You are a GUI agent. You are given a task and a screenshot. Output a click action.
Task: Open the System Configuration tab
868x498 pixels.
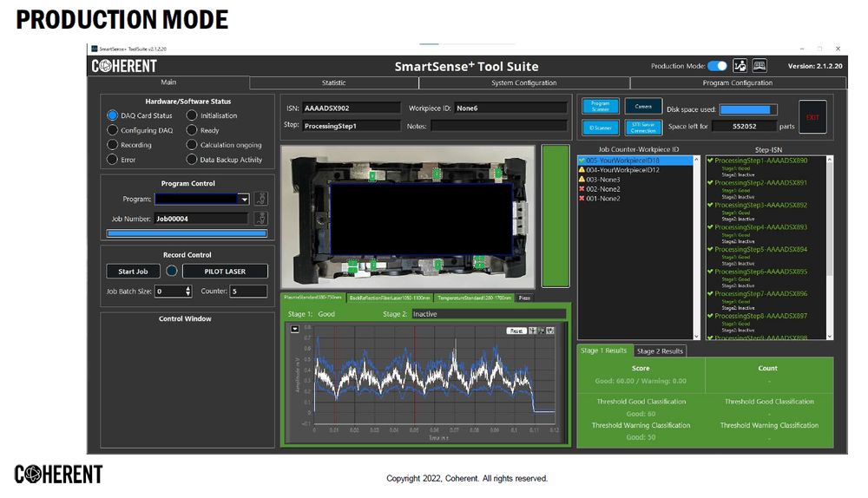pos(523,82)
